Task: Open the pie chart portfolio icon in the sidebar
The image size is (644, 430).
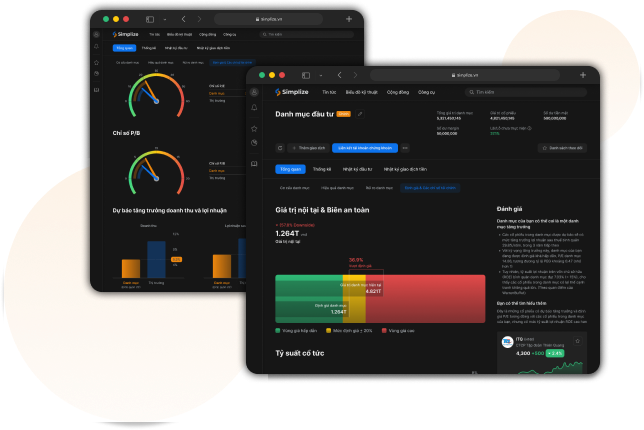Action: (255, 142)
